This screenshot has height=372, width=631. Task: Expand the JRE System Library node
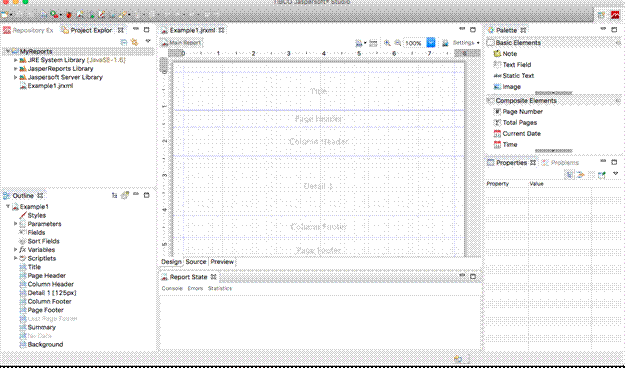(x=16, y=60)
